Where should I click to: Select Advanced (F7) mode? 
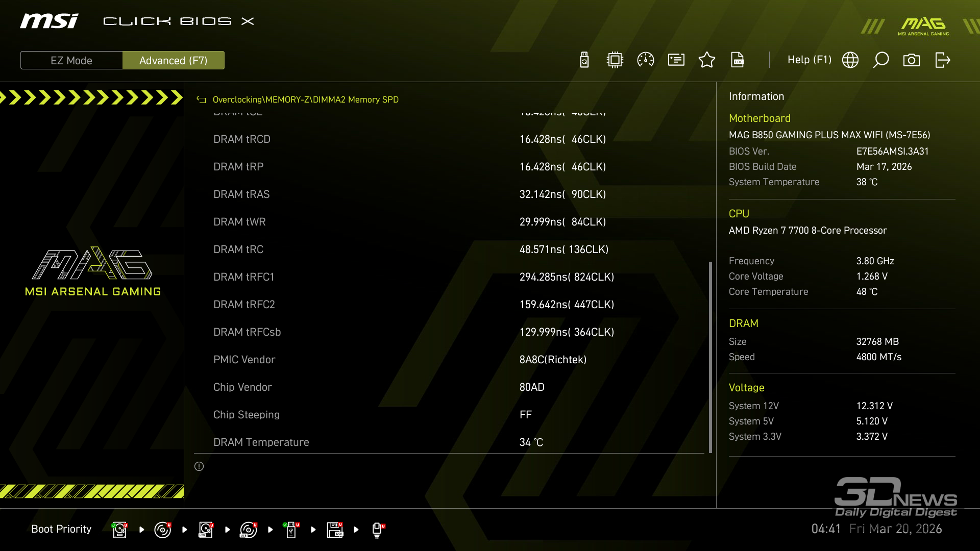[174, 60]
